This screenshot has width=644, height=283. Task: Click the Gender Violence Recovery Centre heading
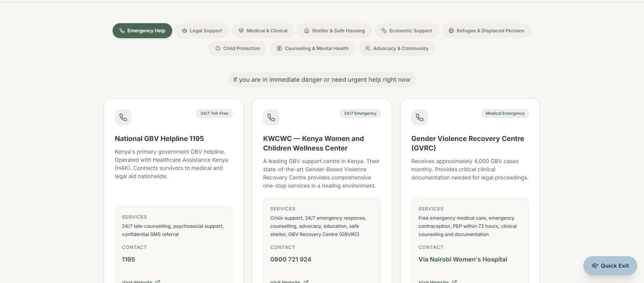pos(468,143)
